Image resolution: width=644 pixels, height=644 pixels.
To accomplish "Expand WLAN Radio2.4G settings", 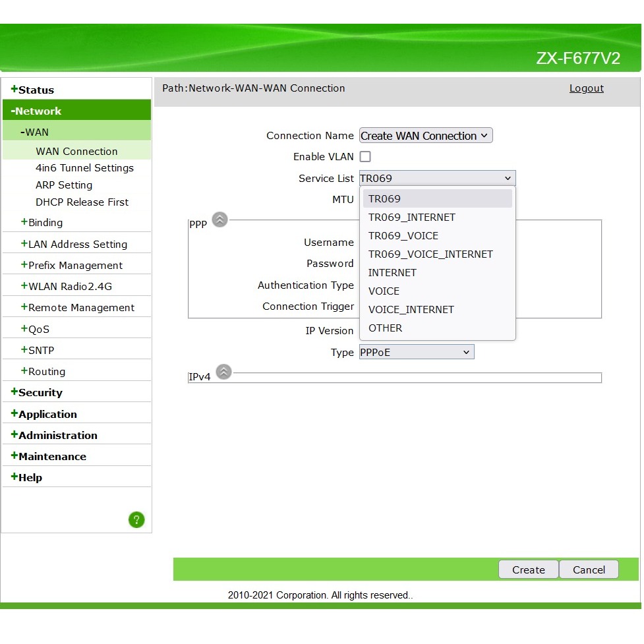I will tap(70, 287).
